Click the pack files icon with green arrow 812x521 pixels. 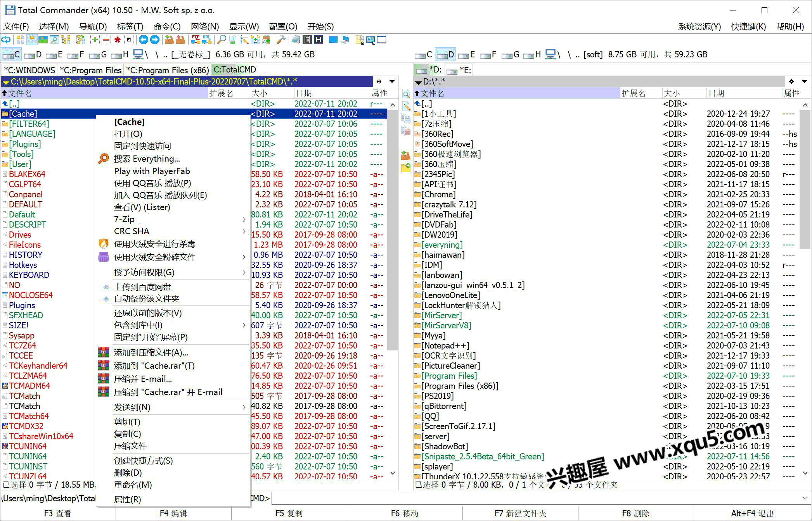point(169,40)
